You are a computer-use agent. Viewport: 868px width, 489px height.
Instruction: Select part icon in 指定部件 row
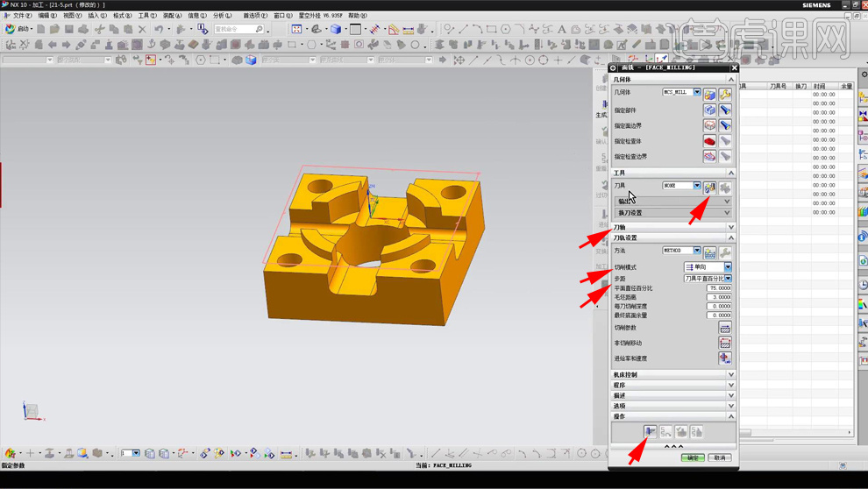tap(709, 110)
